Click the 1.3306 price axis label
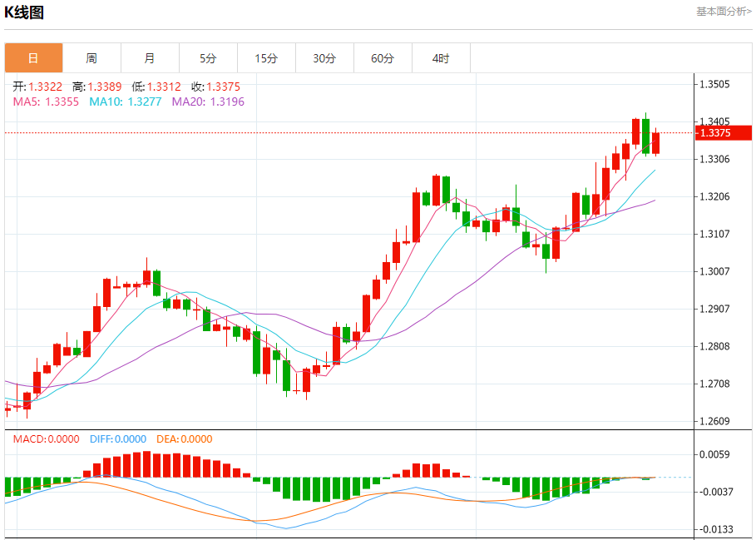Screen dimensions: 756x540 tap(714, 159)
